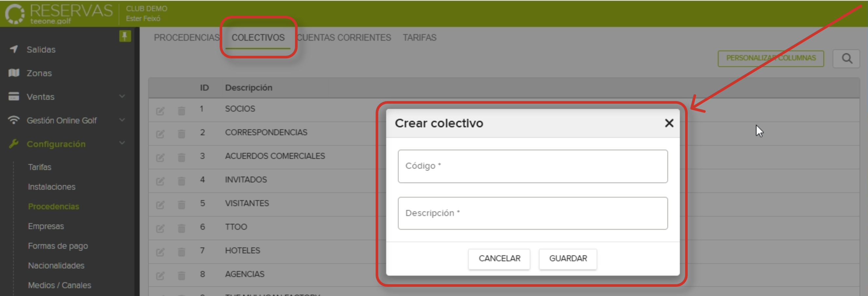Delete the VISITANTES row
Viewport: 868px width, 296px height.
[x=181, y=205]
